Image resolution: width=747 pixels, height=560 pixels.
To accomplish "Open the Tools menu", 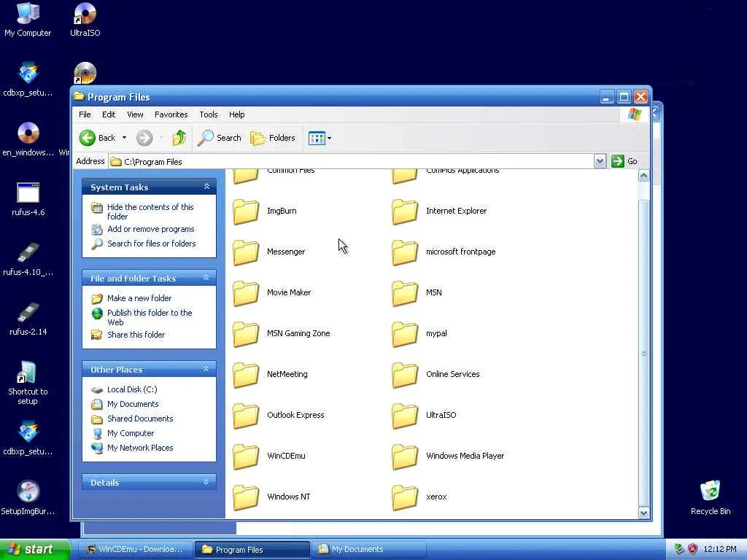I will coord(208,114).
